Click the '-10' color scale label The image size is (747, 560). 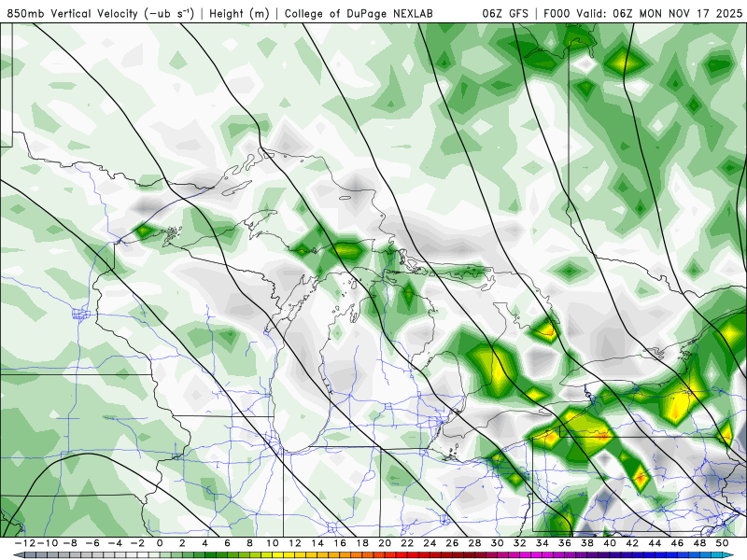point(47,543)
